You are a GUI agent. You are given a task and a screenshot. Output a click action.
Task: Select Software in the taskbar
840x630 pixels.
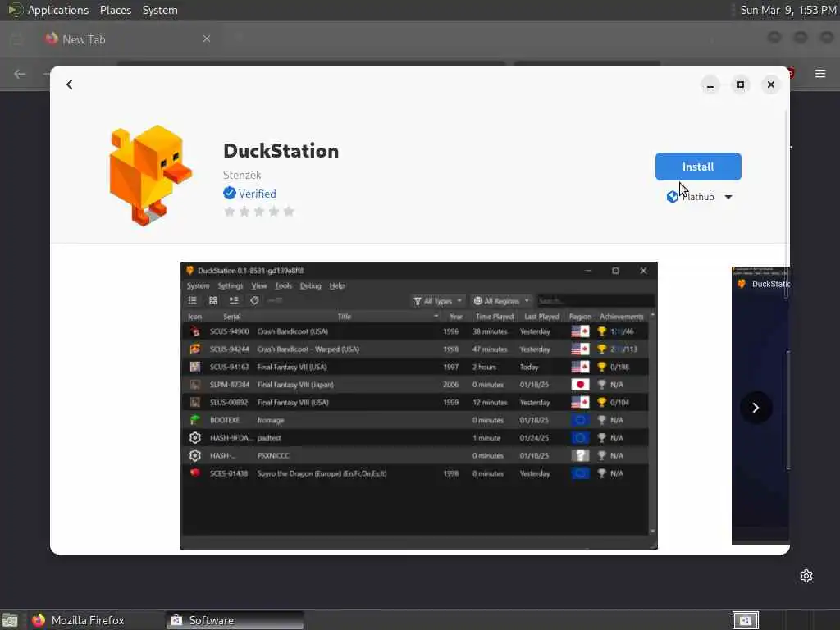[235, 620]
